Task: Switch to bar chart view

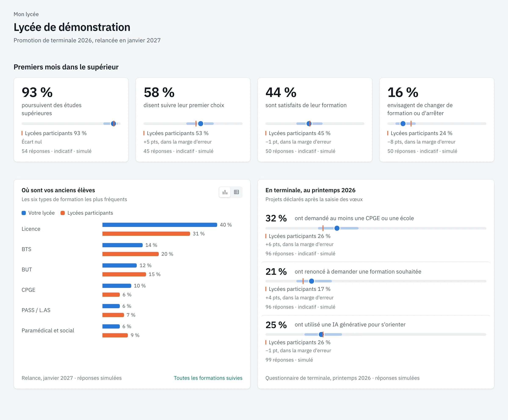Action: pyautogui.click(x=225, y=192)
